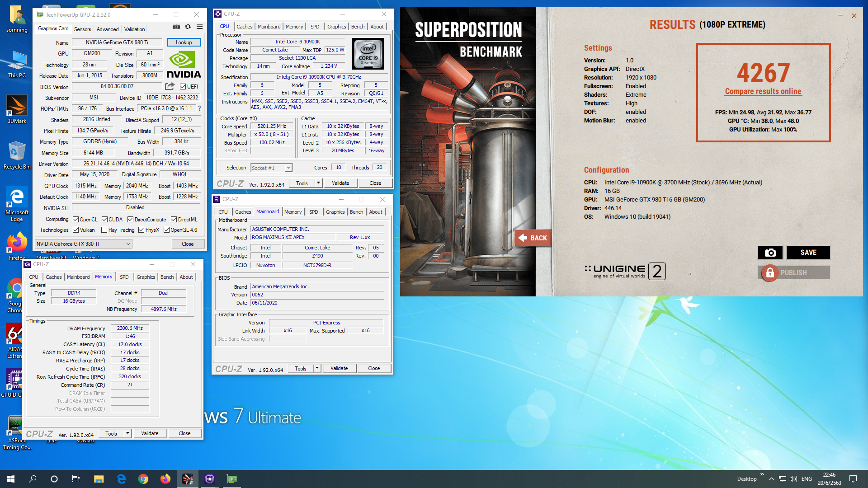Click the BACK button in Superposition
This screenshot has width=868, height=488.
[533, 238]
